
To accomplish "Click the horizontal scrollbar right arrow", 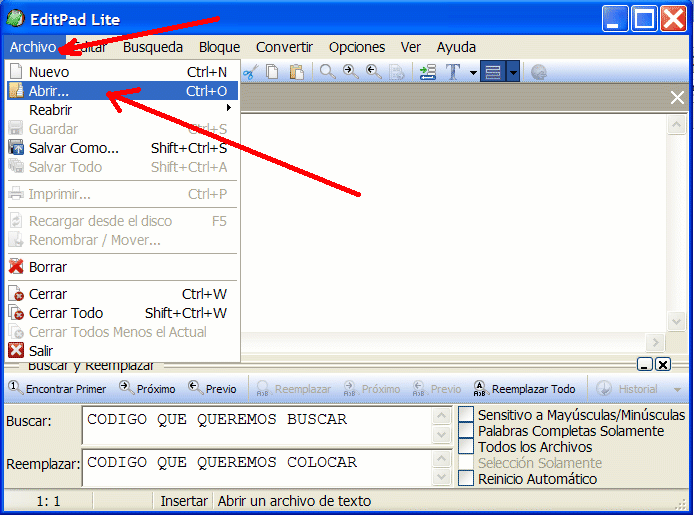I will click(x=655, y=342).
